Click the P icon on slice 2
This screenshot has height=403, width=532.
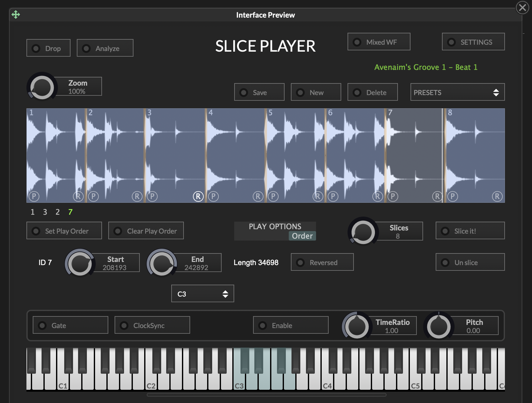[x=93, y=196]
